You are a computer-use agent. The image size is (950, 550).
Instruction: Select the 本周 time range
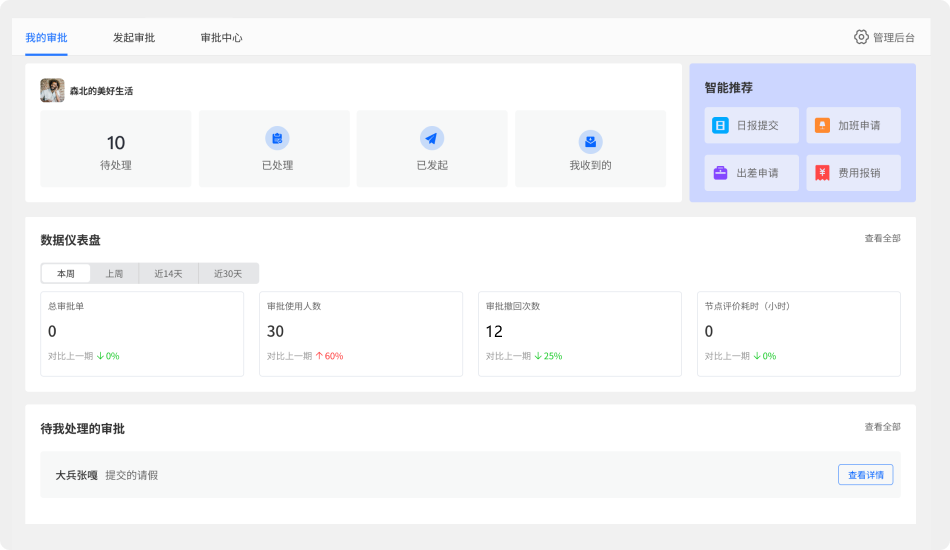click(x=66, y=274)
